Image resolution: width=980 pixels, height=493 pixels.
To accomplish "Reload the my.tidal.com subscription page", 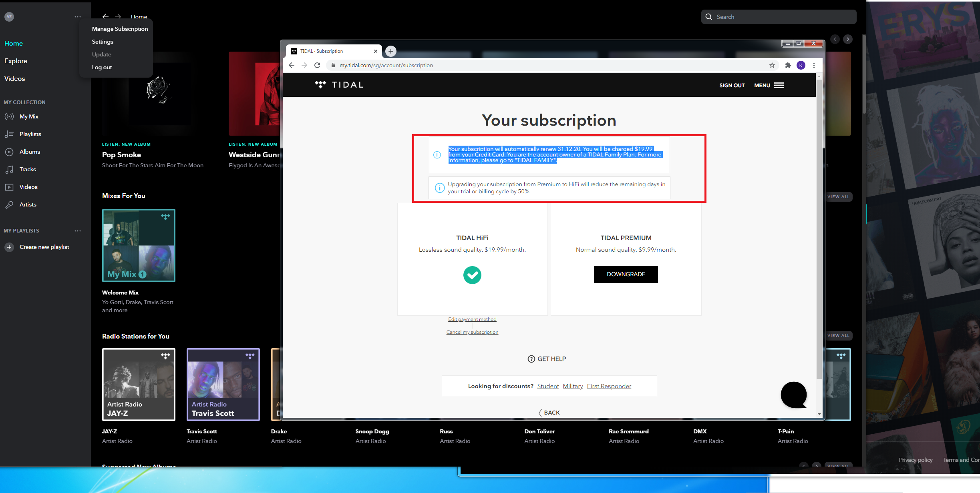I will (317, 65).
